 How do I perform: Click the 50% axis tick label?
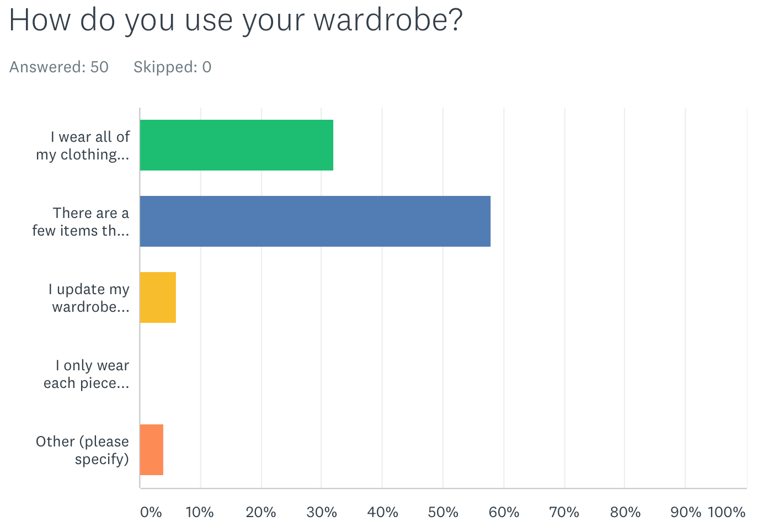[443, 512]
